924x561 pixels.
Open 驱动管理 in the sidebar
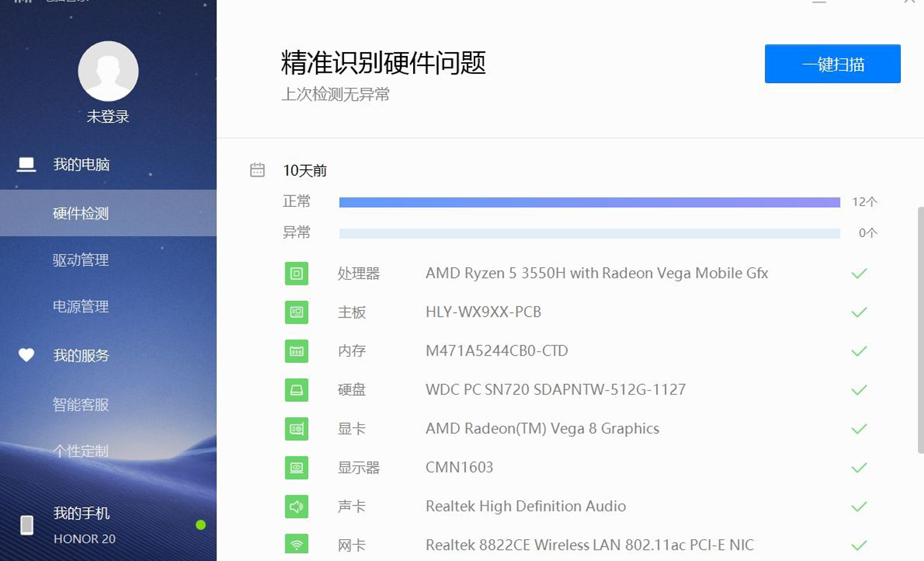[x=82, y=259]
